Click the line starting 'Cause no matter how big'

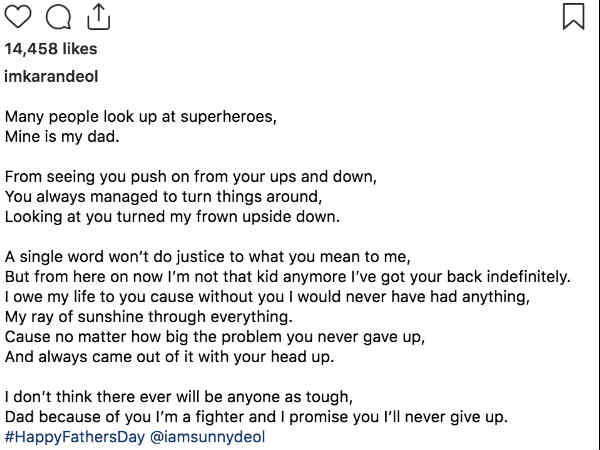tap(215, 337)
